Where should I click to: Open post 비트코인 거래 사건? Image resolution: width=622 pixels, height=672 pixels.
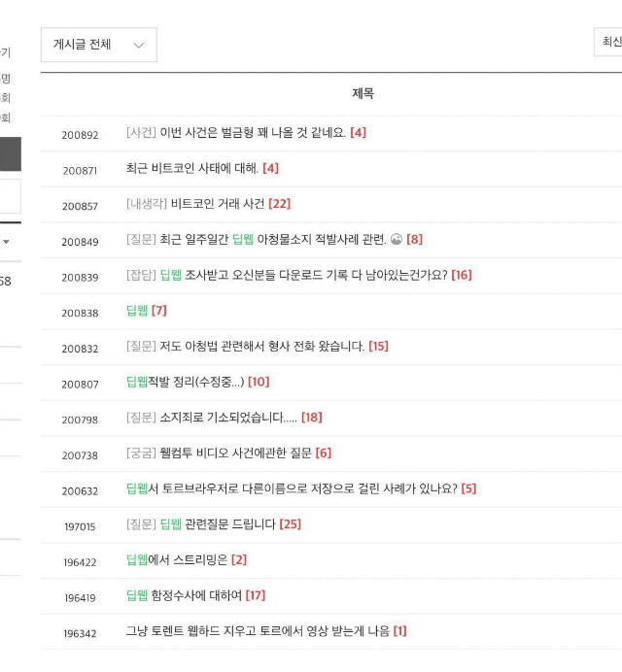pyautogui.click(x=218, y=204)
